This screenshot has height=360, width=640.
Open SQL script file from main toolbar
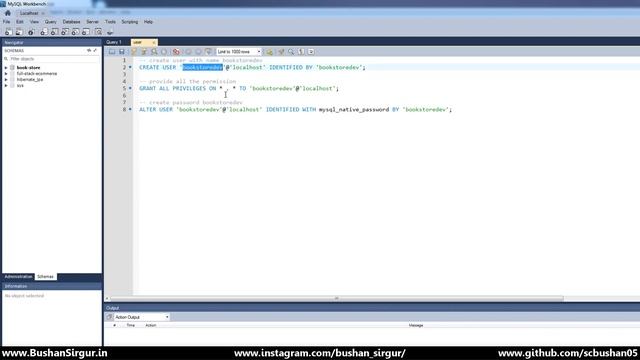pyautogui.click(x=19, y=32)
